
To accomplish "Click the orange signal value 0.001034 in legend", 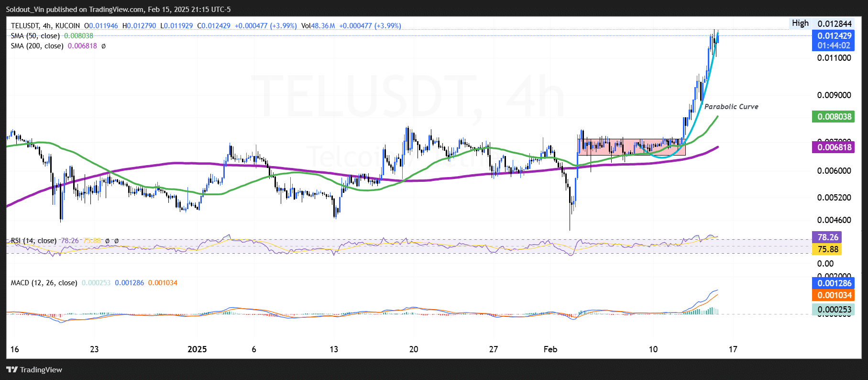I will pos(163,283).
